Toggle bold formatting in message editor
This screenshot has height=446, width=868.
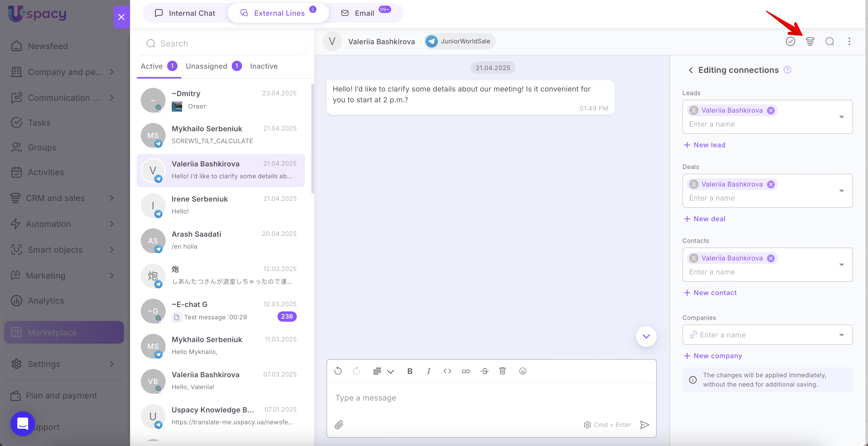410,371
